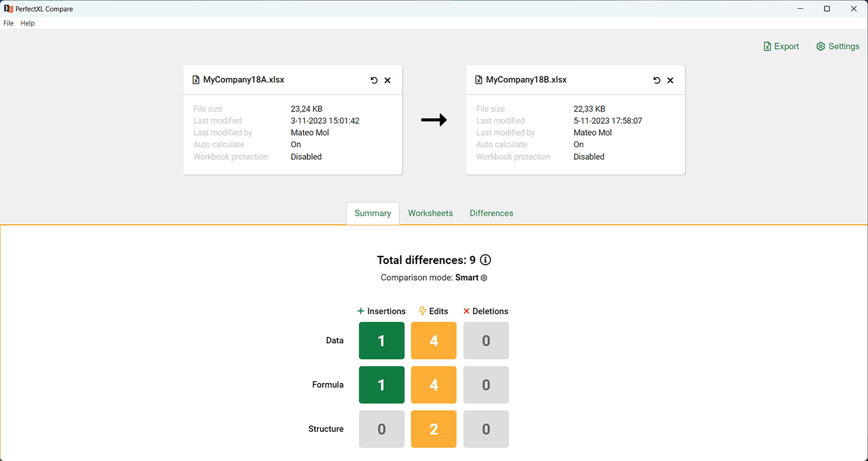Click the green Data insertions tile
The image size is (868, 461).
381,340
